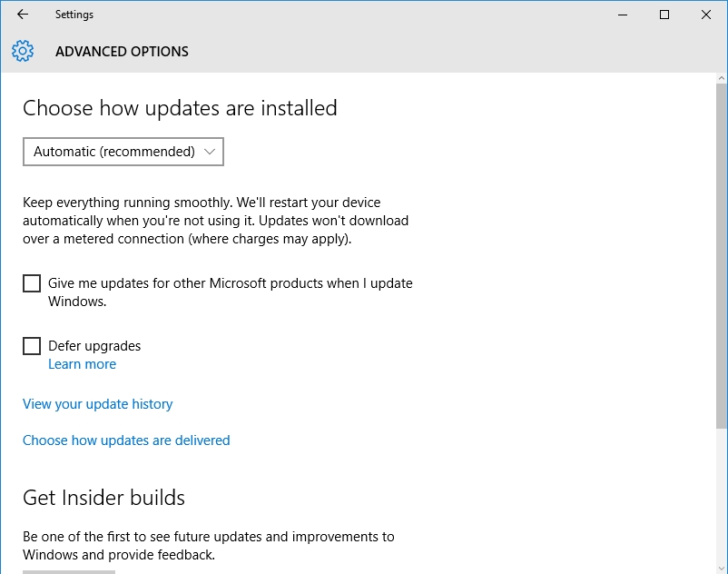Navigate back using the back arrow
Screen dimensions: 728x574
point(22,15)
